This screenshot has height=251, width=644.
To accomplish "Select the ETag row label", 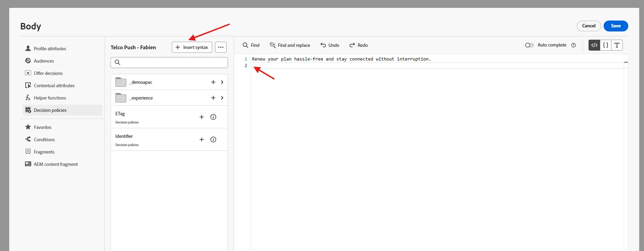I will tap(120, 114).
